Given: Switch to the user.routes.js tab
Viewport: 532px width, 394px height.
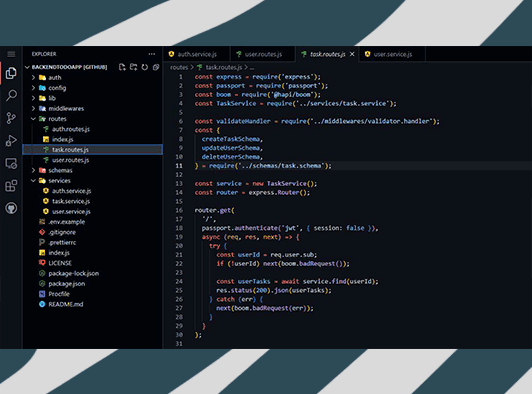Looking at the screenshot, I should [263, 54].
